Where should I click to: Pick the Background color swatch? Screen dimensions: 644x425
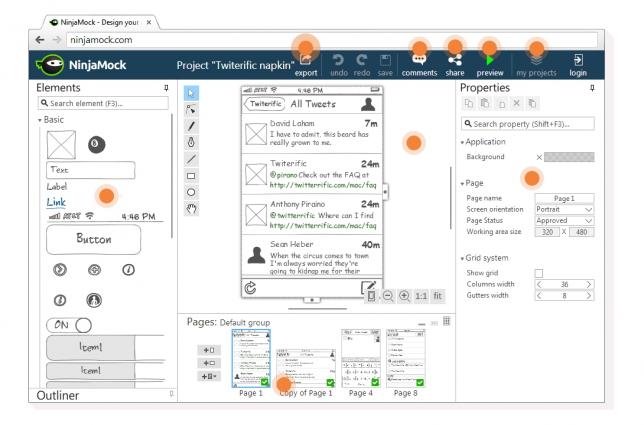[x=569, y=157]
